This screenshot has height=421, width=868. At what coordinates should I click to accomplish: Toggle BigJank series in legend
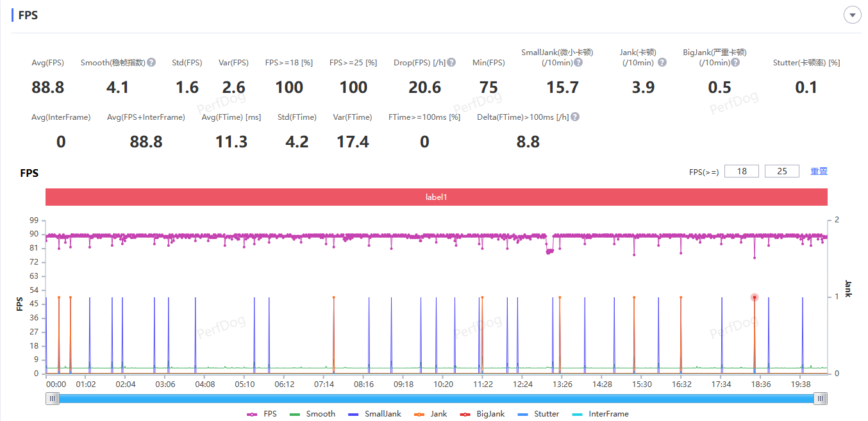[483, 414]
